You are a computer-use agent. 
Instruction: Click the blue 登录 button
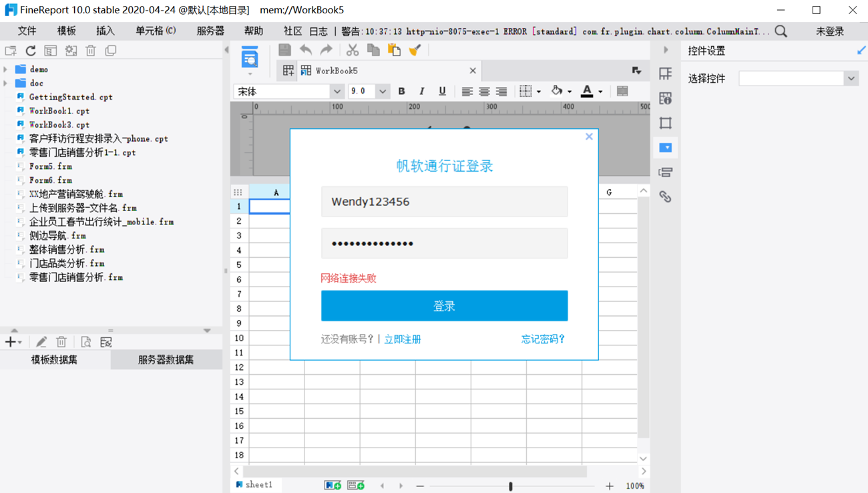pyautogui.click(x=445, y=306)
